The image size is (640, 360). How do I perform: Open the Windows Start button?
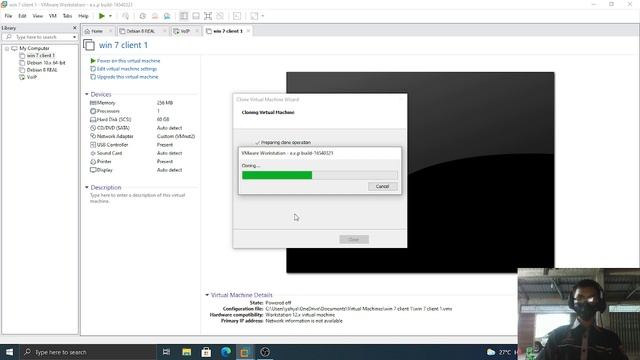[x=9, y=352]
